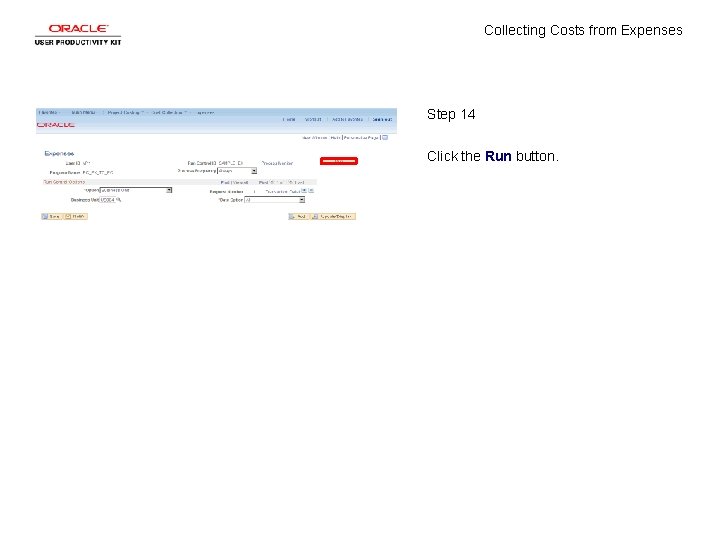Click the Help link below the header
This screenshot has width=720, height=540.
coord(335,138)
